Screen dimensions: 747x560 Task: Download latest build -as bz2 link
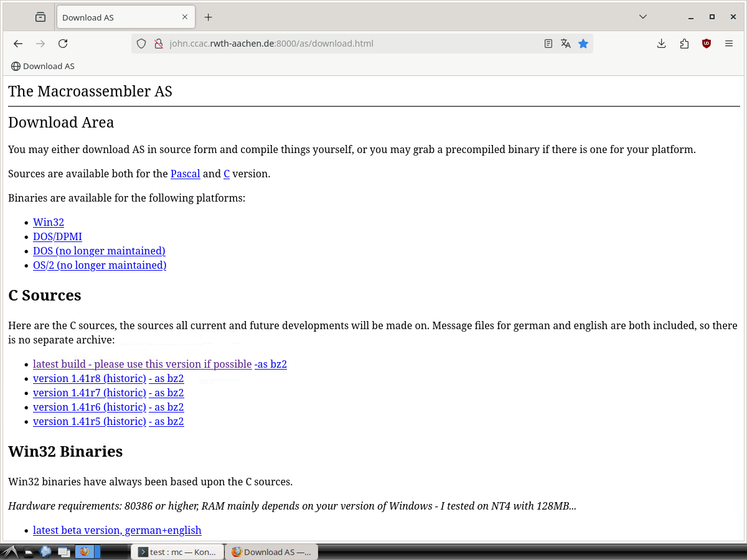(x=271, y=364)
